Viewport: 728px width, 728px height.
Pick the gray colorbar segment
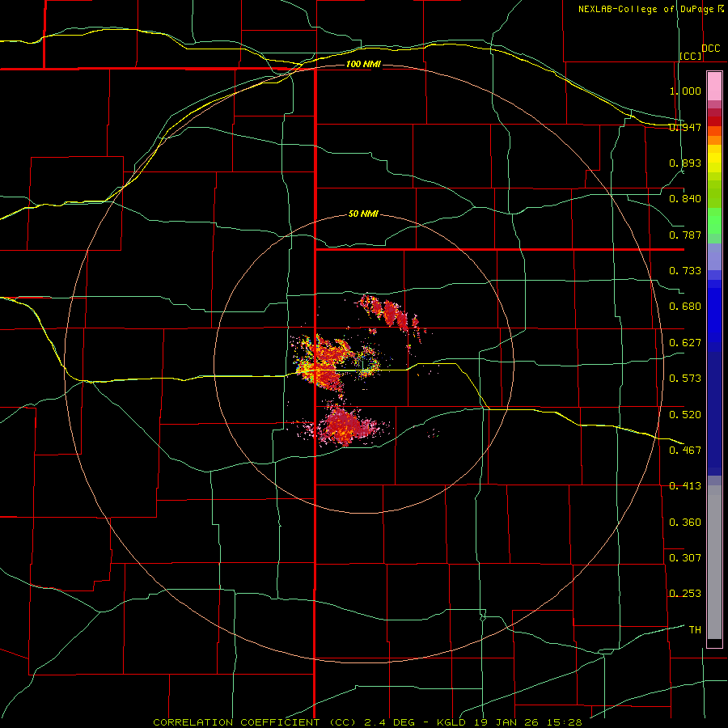[x=714, y=562]
